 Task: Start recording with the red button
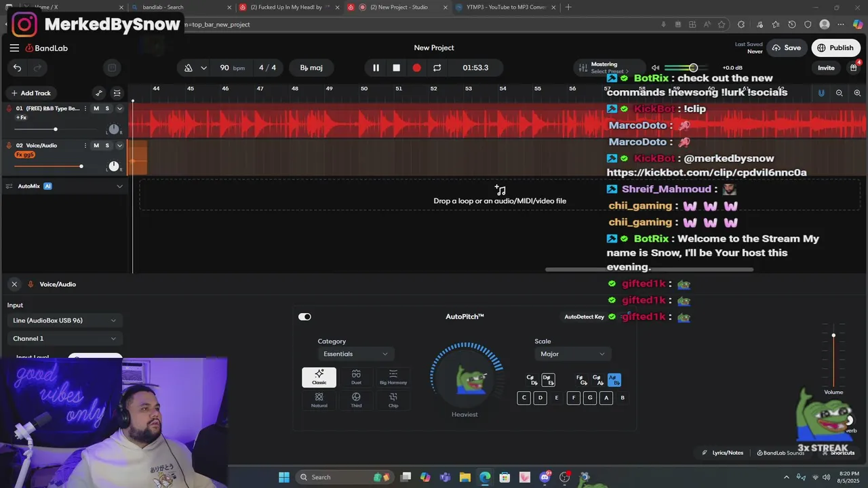[x=416, y=68]
